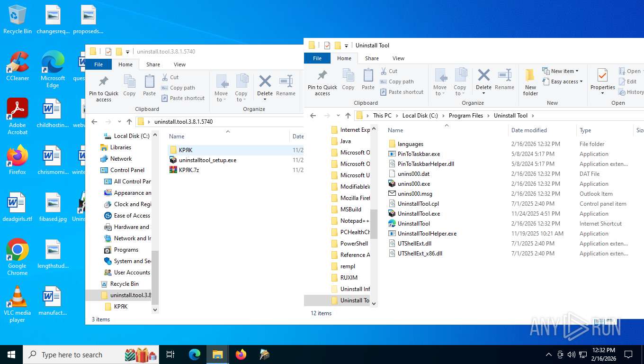
Task: Click Pin to Quick access in Uninstall Tool window
Action: point(322,82)
